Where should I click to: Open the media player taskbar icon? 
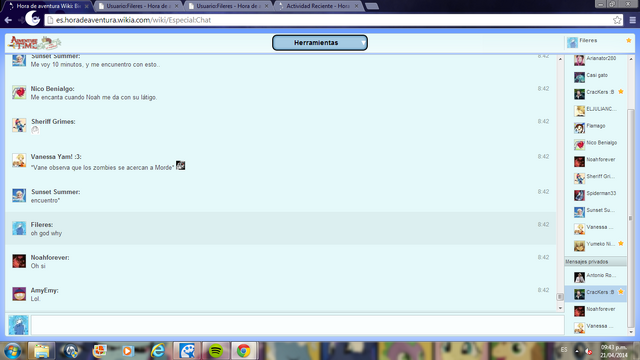point(127,351)
